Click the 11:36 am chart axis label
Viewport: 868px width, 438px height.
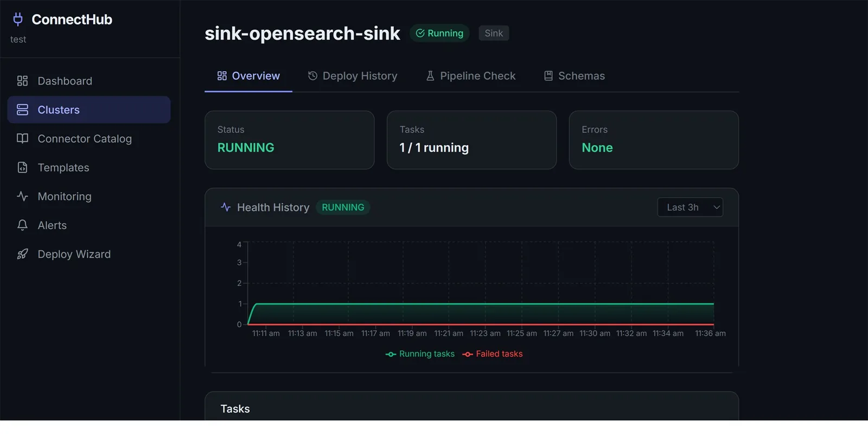(710, 333)
